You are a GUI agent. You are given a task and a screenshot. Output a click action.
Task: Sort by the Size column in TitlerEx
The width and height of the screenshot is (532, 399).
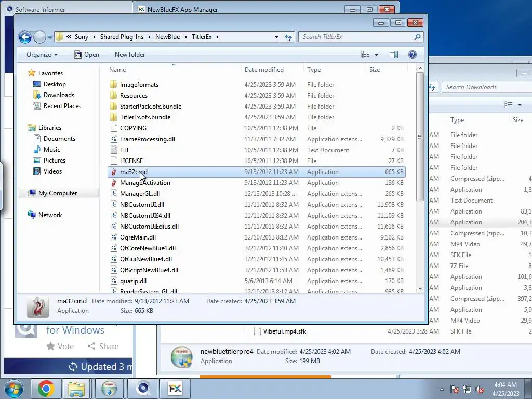click(375, 70)
